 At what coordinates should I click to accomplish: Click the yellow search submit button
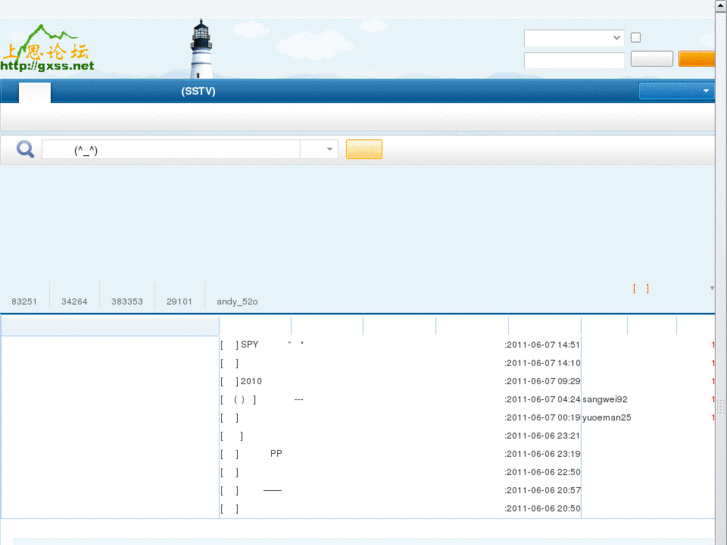click(364, 149)
